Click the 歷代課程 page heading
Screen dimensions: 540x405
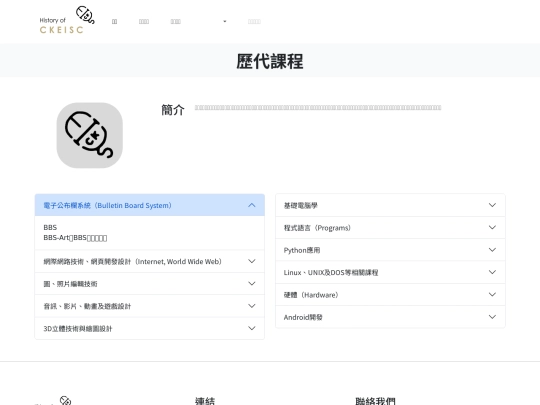click(270, 61)
